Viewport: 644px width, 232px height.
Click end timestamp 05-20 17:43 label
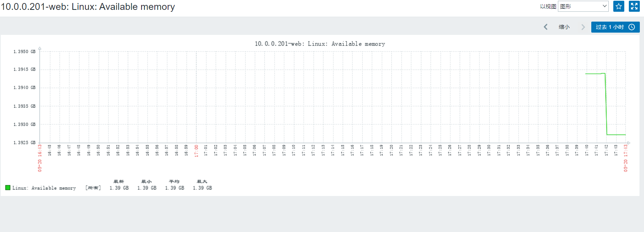[x=626, y=158]
